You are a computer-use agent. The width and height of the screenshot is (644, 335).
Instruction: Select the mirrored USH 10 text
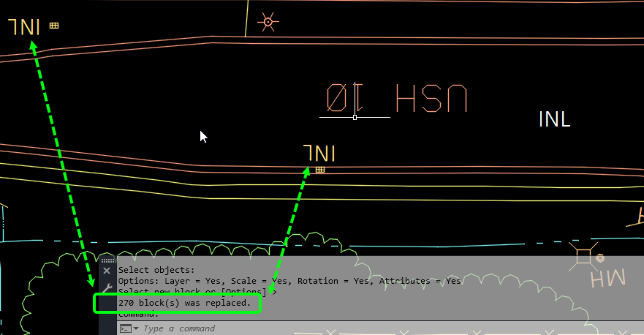click(x=395, y=99)
